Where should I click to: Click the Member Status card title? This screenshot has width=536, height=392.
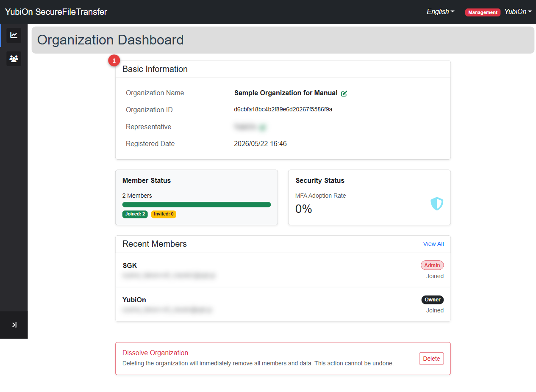[147, 180]
